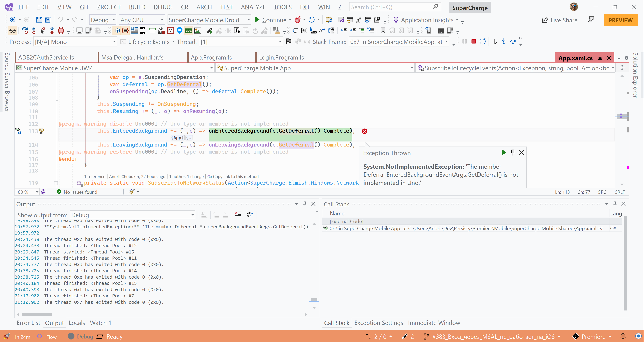644x342 pixels.
Task: Pin the Output panel
Action: click(305, 204)
